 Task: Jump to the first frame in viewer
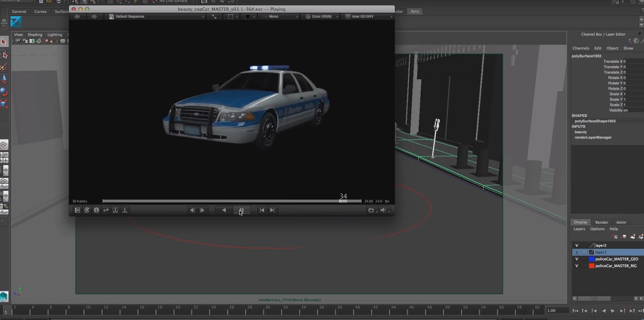click(262, 210)
